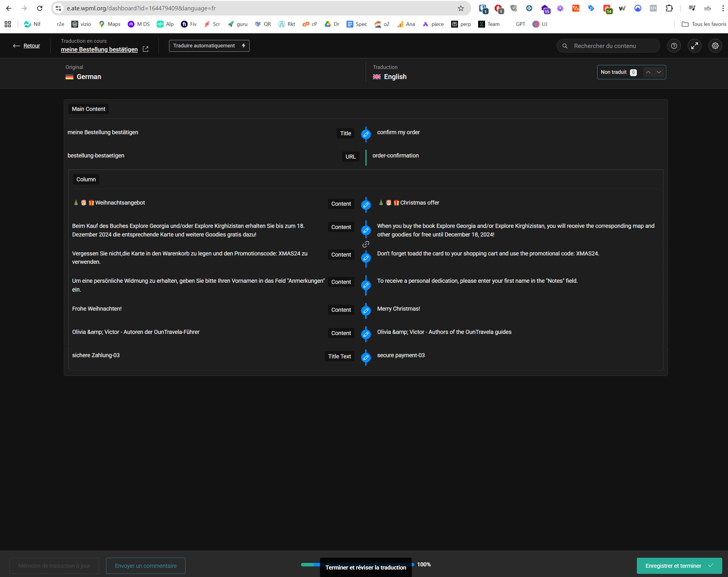Open translation editor settings gear
Image resolution: width=728 pixels, height=577 pixels.
[715, 46]
